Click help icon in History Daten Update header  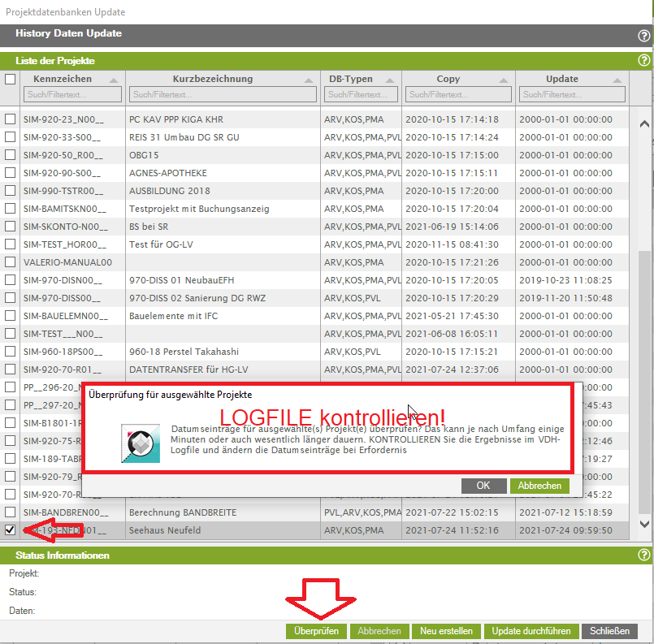pos(643,36)
